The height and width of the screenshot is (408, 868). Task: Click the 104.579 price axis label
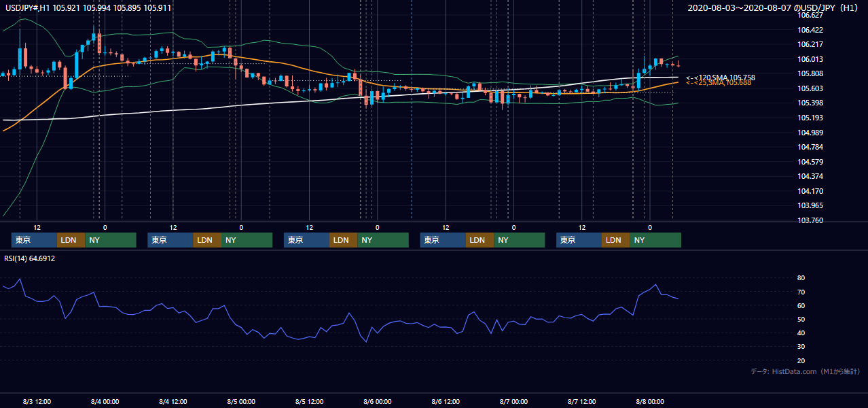[x=811, y=162]
